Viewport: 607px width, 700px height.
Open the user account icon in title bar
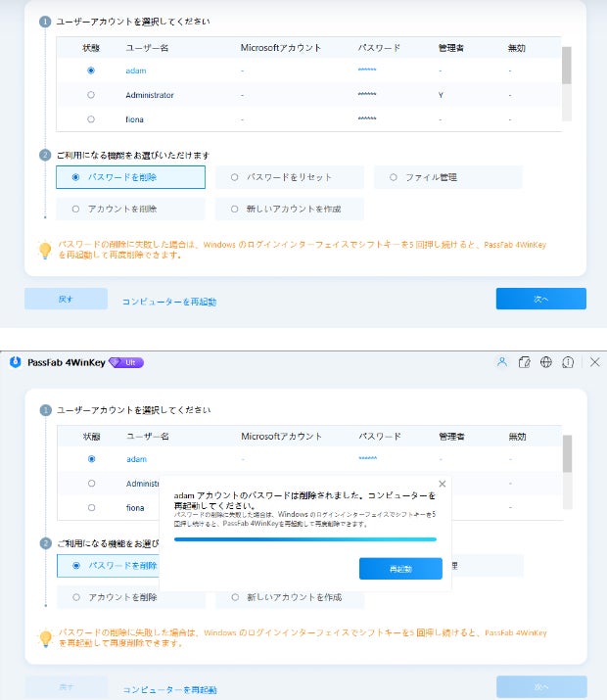502,362
